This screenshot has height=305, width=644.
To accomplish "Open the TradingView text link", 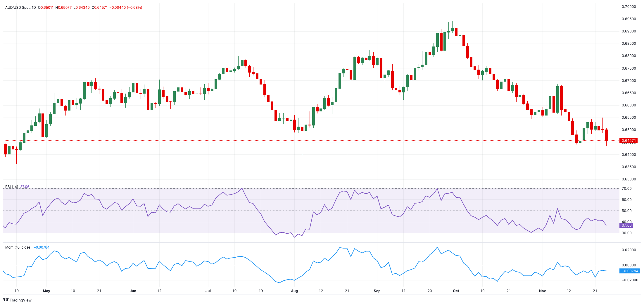I will (x=20, y=300).
